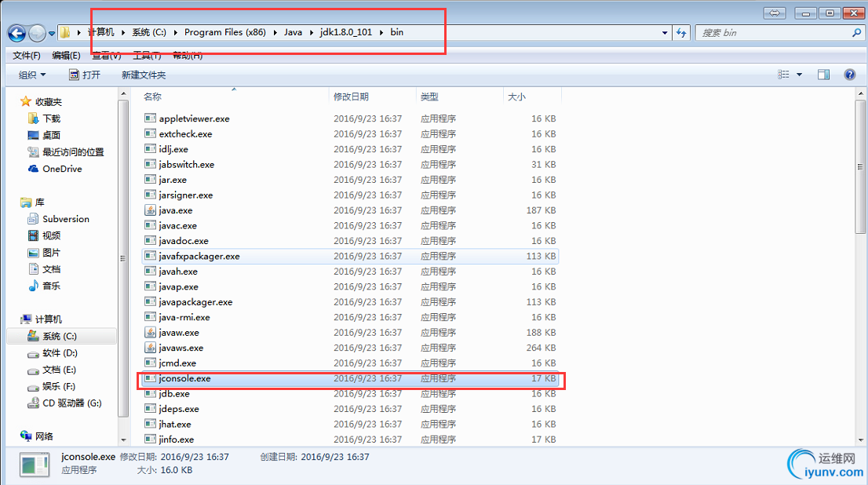Viewport: 868px width, 485px height.
Task: Click the Forward navigation arrow
Action: pos(37,33)
